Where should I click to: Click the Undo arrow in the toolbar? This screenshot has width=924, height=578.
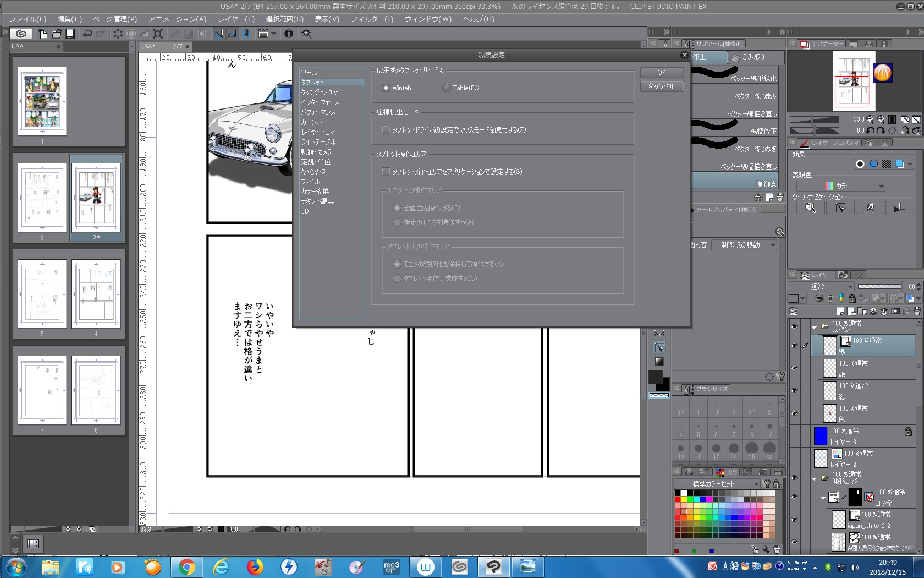[87, 34]
